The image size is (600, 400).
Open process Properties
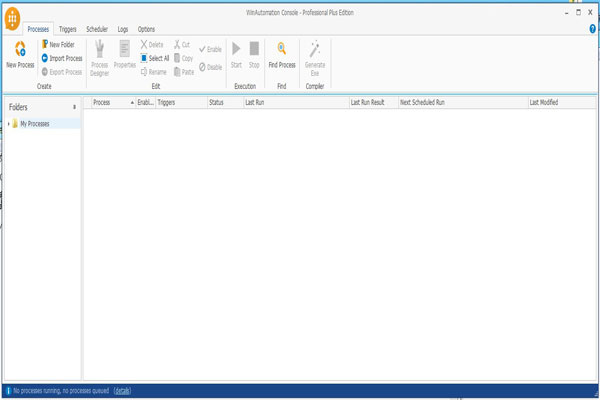click(125, 55)
